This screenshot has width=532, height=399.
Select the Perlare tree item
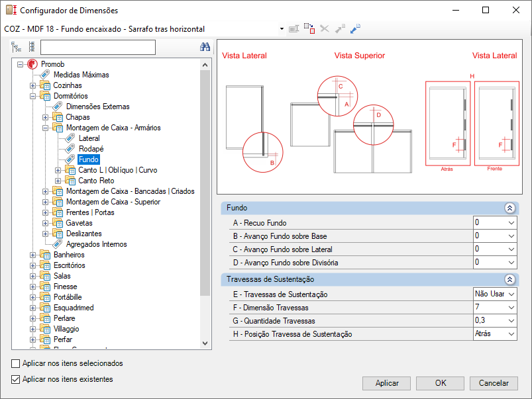[64, 318]
